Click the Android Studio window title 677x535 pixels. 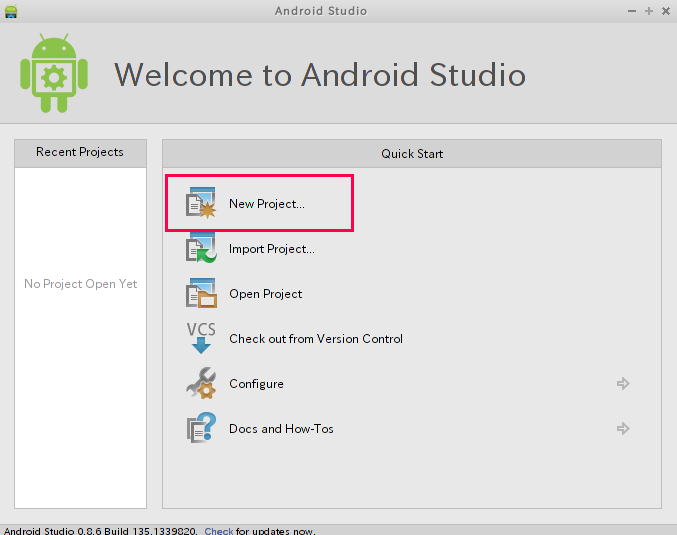click(321, 11)
